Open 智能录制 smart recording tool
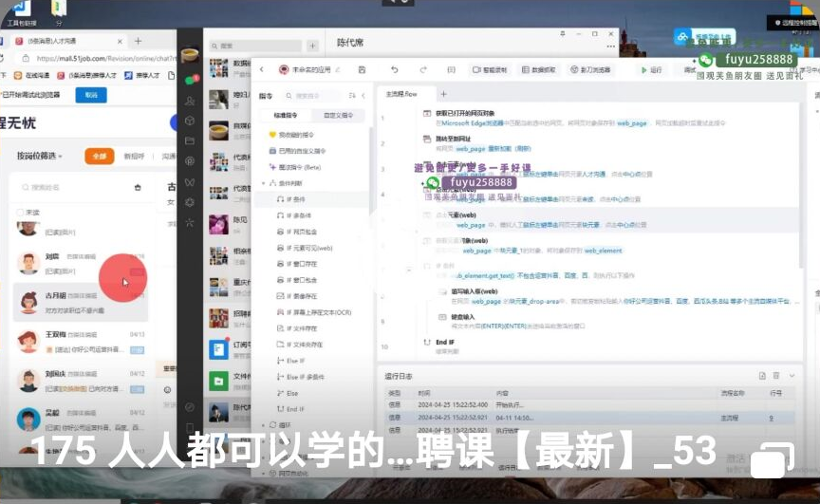The width and height of the screenshot is (820, 504). (x=491, y=69)
